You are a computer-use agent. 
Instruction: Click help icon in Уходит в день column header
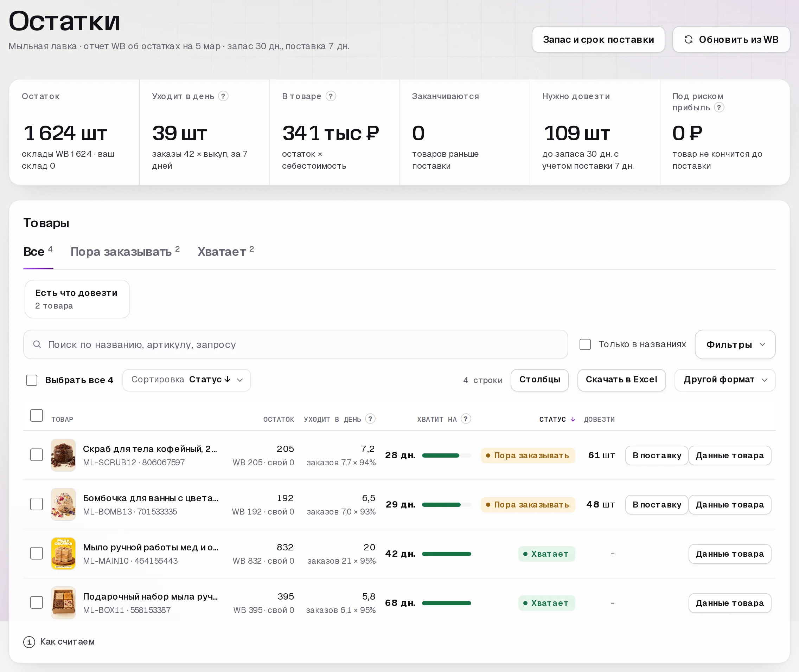coord(370,419)
